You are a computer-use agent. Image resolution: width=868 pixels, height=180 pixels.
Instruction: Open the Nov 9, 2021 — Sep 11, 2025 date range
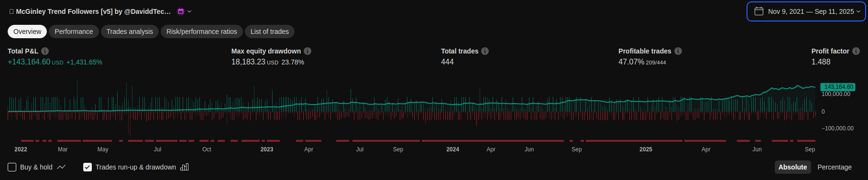click(806, 11)
